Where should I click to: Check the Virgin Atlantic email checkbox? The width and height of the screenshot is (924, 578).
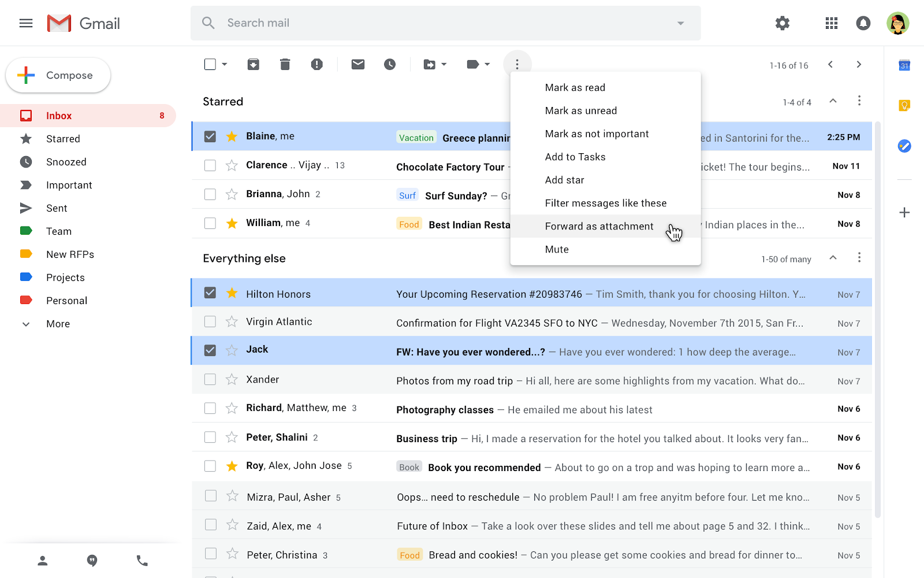pos(210,322)
